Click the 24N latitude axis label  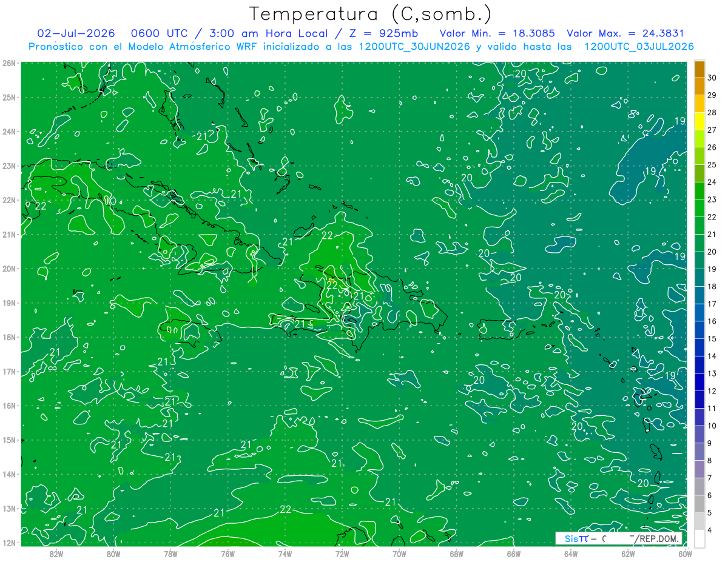pyautogui.click(x=9, y=132)
